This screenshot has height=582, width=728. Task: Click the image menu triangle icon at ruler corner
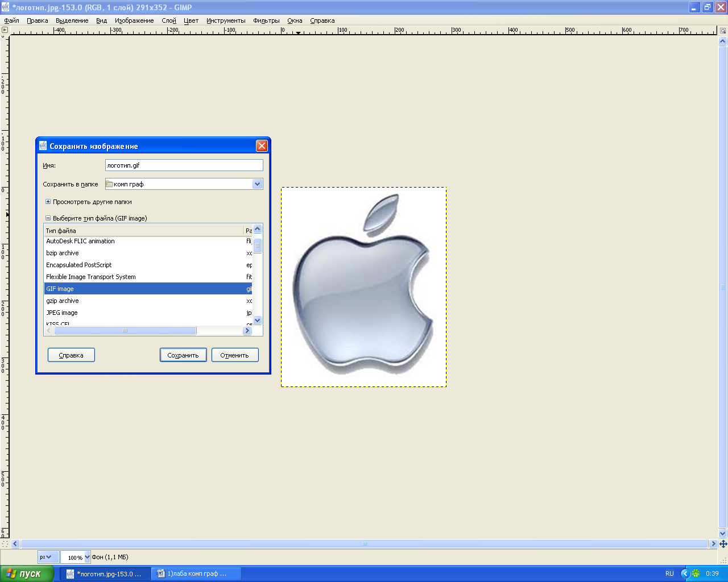click(x=5, y=30)
